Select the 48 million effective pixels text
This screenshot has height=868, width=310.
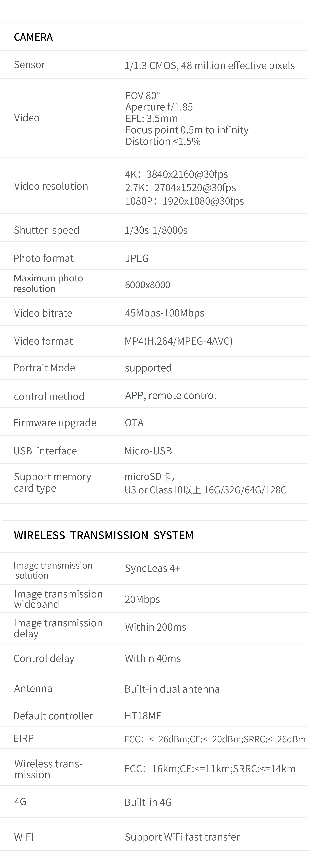[238, 65]
